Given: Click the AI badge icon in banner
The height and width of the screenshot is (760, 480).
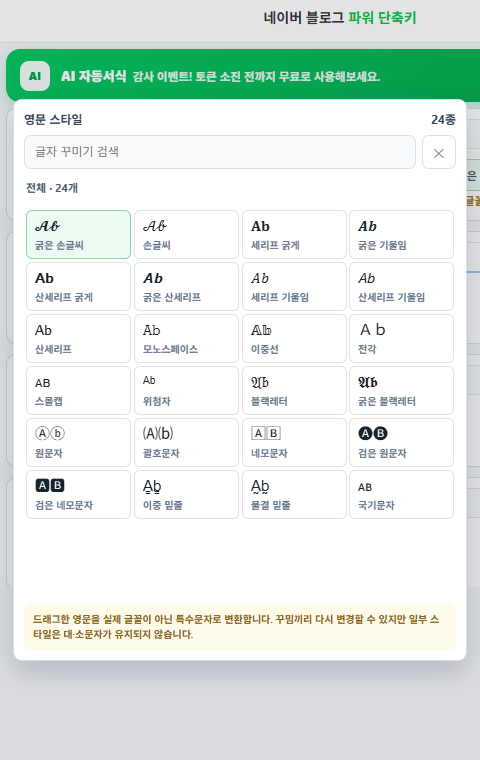Looking at the screenshot, I should (x=35, y=76).
